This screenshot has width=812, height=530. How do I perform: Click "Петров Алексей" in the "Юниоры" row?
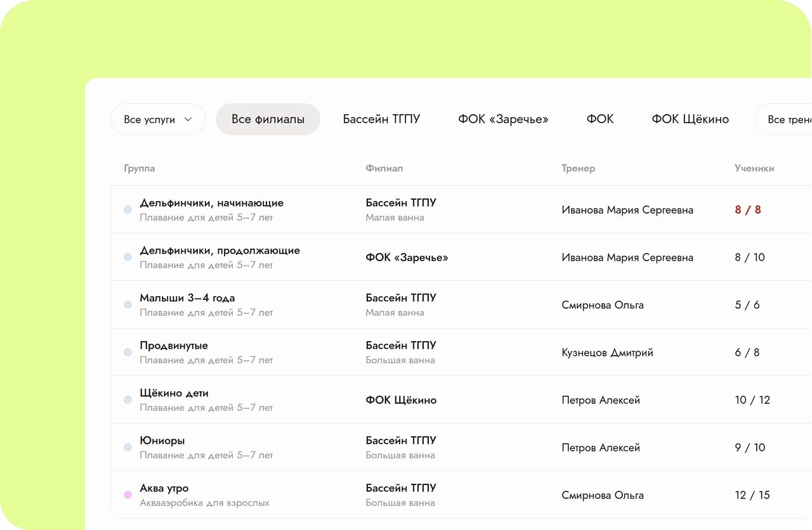tap(601, 448)
